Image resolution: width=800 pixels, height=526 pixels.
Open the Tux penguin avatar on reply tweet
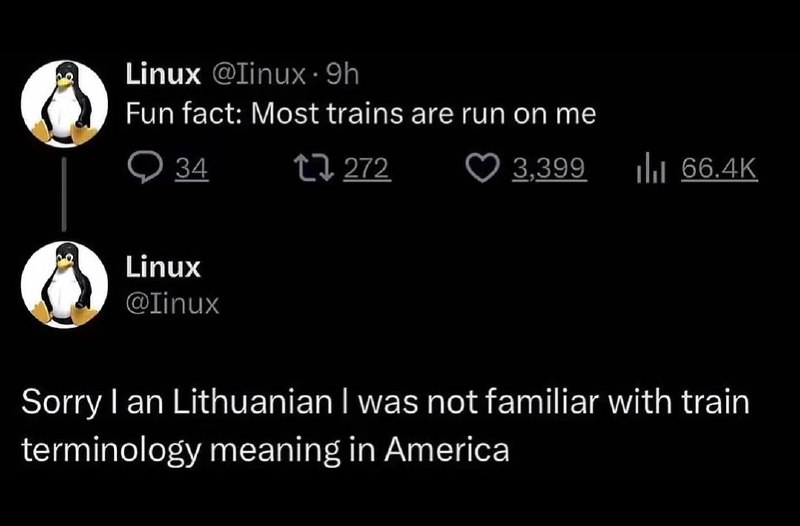pos(64,285)
